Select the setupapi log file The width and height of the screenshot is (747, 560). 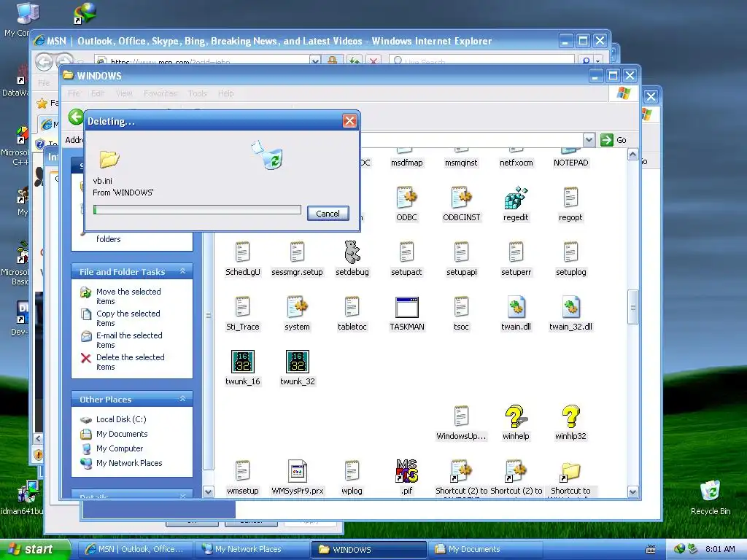461,252
